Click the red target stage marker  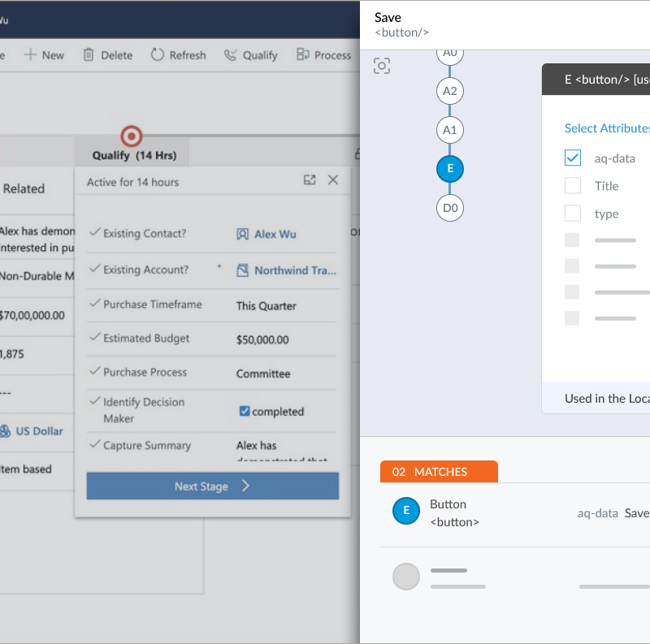tap(131, 136)
